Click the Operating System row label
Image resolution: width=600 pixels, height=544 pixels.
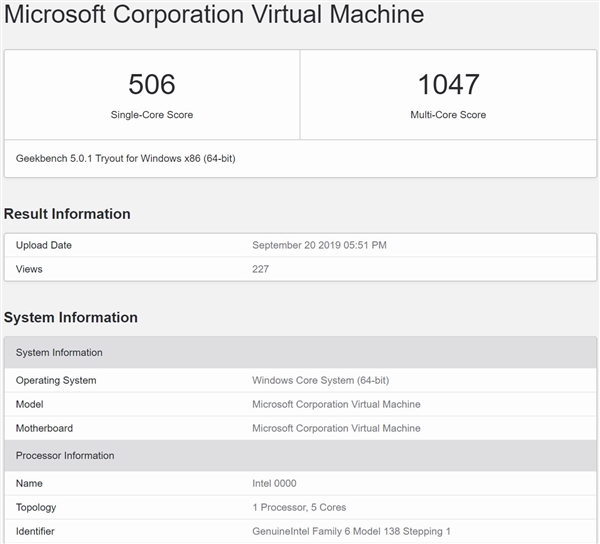56,380
